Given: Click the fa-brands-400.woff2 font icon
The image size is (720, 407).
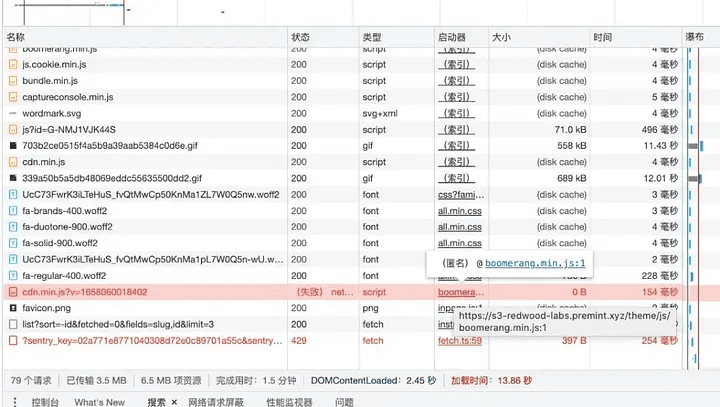Looking at the screenshot, I should coord(13,211).
